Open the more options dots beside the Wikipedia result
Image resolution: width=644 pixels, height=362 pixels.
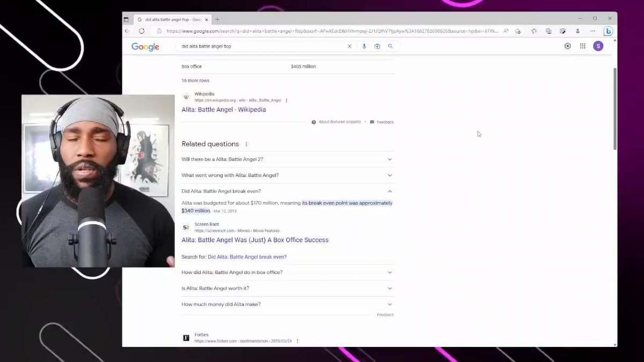[287, 100]
